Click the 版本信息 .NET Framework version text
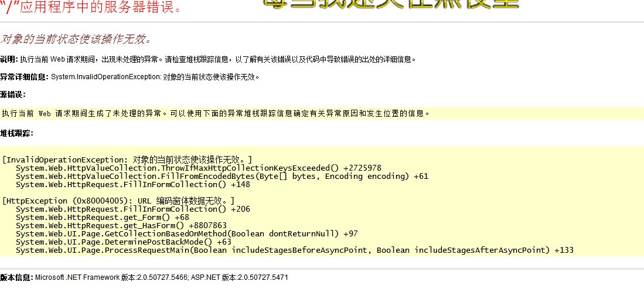The height and width of the screenshot is (305, 644). coord(144,277)
